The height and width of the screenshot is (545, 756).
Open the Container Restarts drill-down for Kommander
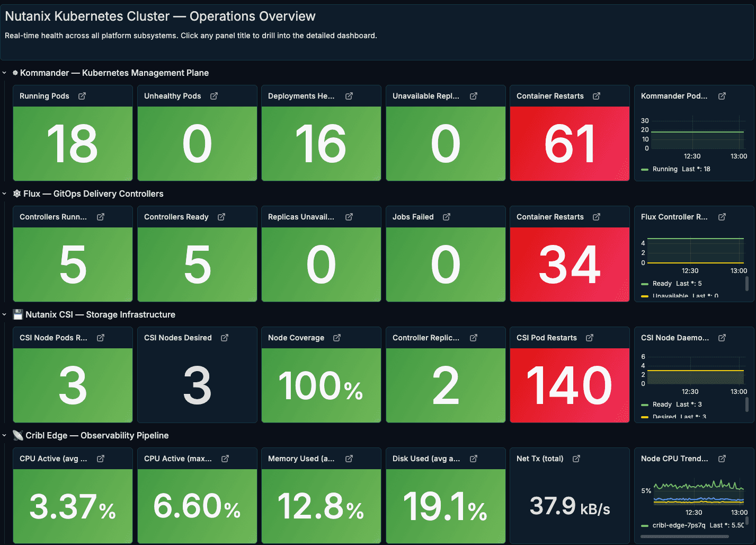(597, 96)
